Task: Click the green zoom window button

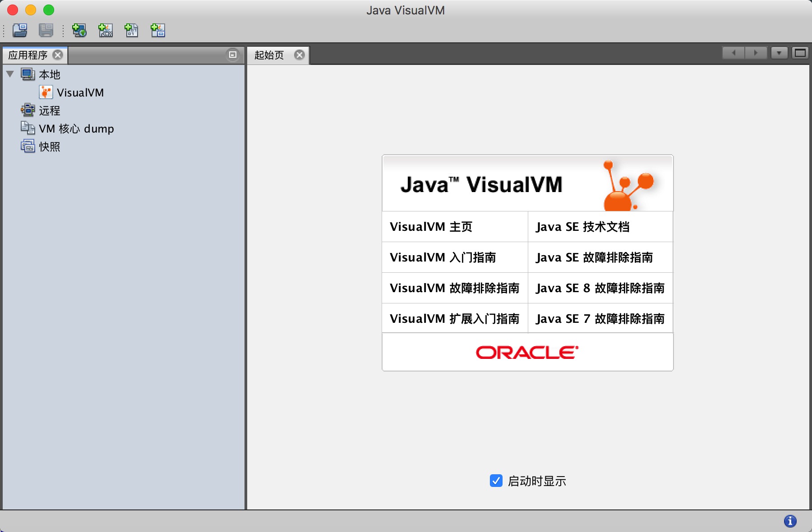Action: 49,10
